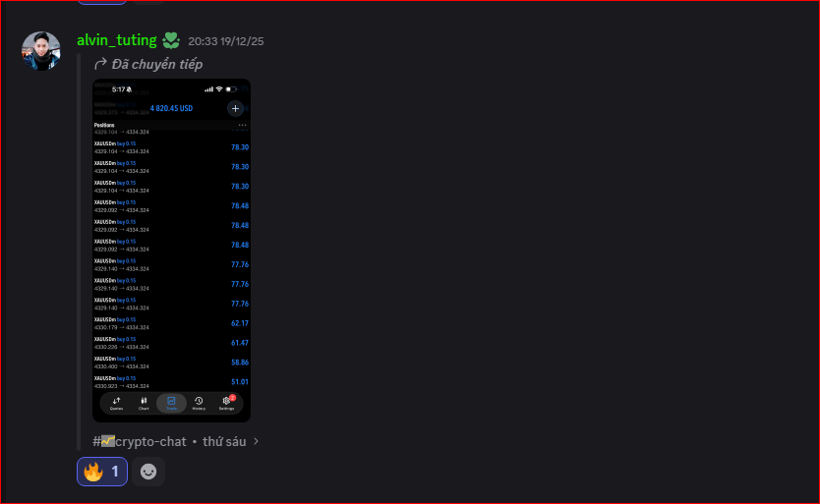
Task: Open alvin_tuting's profile avatar
Action: point(40,51)
